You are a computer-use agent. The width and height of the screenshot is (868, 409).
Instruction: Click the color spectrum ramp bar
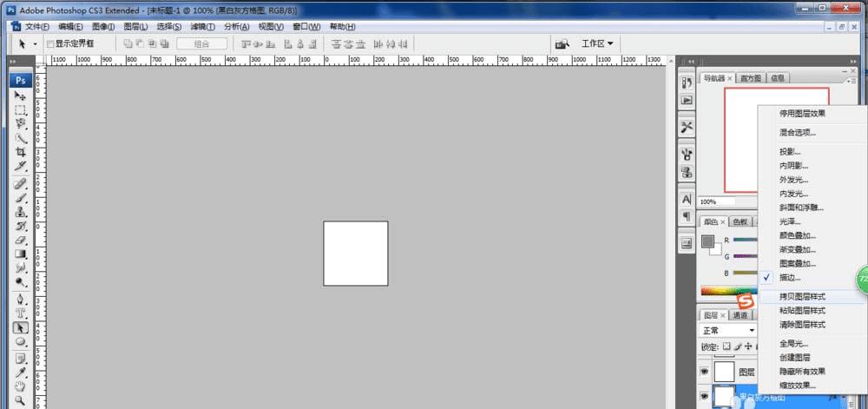tap(728, 291)
